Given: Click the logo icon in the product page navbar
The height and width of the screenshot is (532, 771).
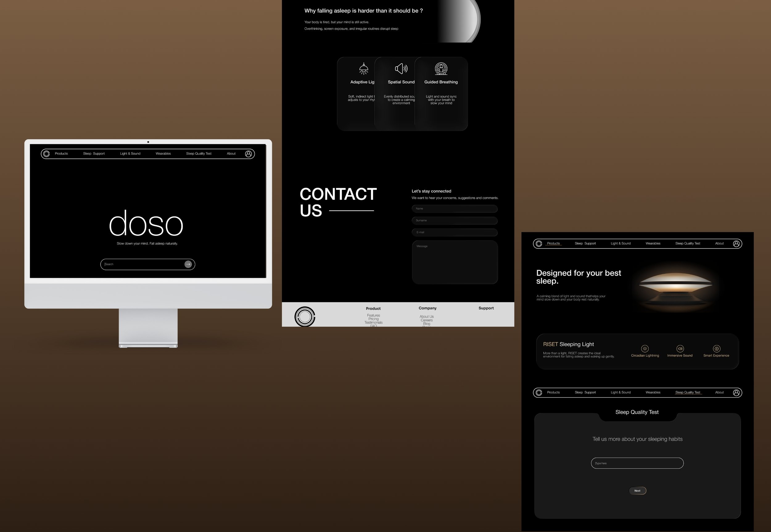Looking at the screenshot, I should [539, 244].
